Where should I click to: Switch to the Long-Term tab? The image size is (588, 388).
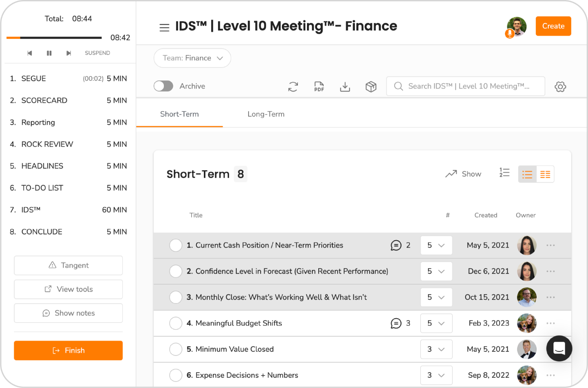point(266,114)
